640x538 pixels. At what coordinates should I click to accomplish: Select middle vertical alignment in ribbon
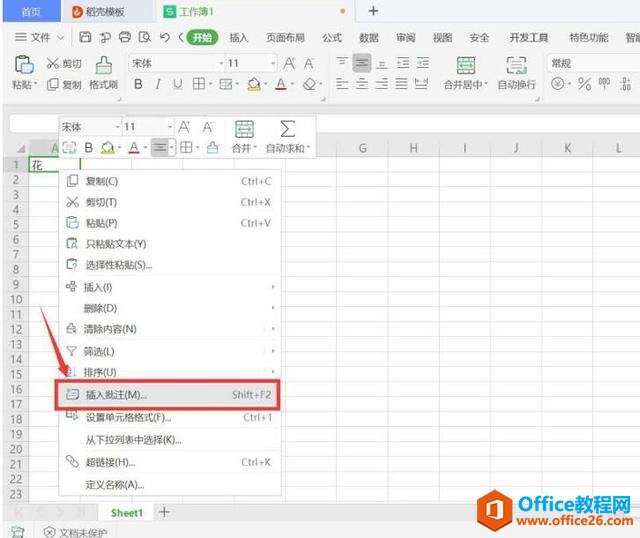coord(362,63)
